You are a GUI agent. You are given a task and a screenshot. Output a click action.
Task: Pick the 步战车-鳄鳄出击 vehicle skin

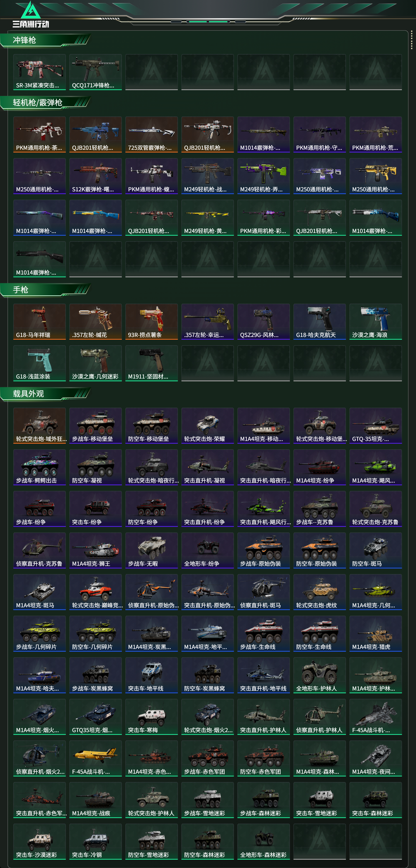tap(39, 467)
